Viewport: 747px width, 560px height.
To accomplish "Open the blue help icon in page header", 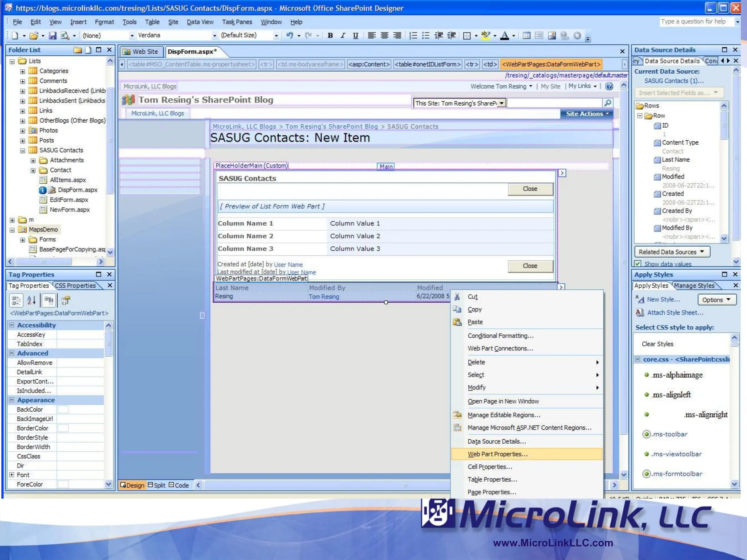I will pos(609,86).
